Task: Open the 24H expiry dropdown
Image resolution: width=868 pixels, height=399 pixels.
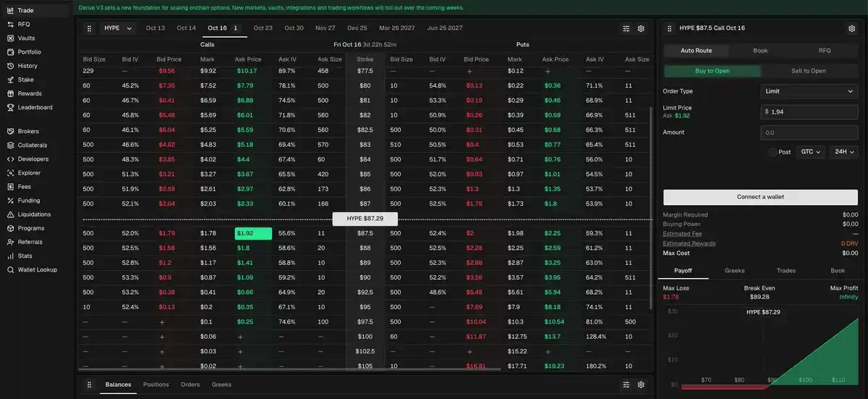Action: (843, 152)
